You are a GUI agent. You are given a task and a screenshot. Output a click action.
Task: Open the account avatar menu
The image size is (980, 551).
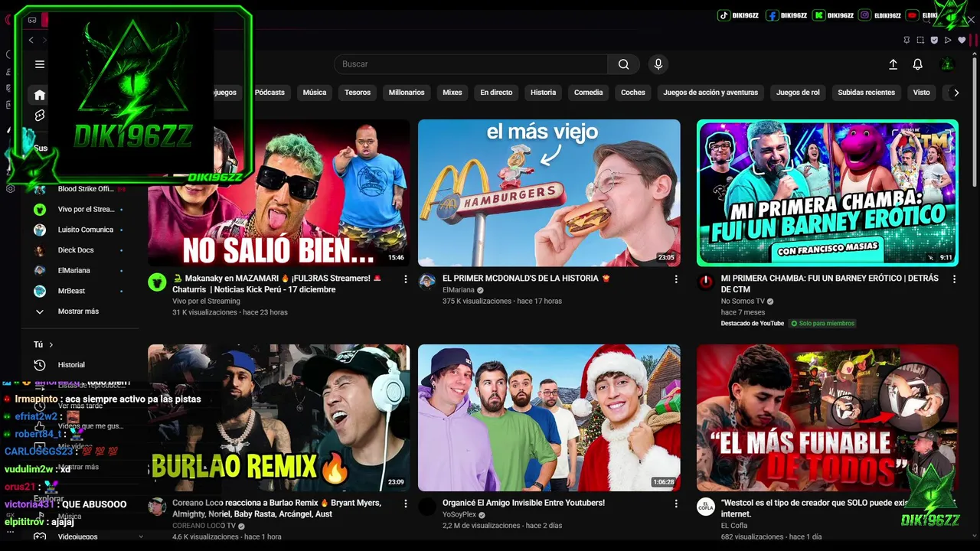947,64
